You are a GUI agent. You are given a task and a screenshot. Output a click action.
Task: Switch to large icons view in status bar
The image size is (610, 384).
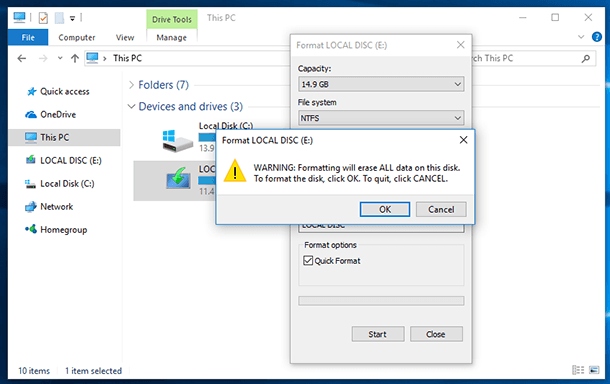[x=594, y=370]
